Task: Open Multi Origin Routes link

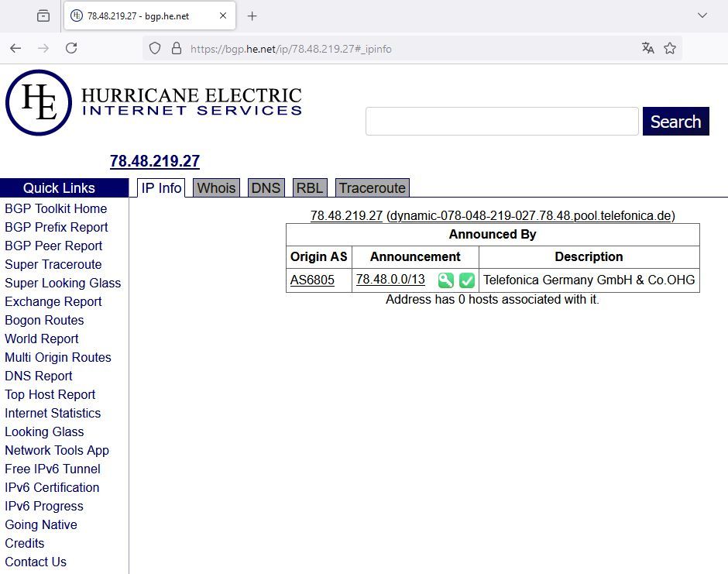Action: coord(58,357)
